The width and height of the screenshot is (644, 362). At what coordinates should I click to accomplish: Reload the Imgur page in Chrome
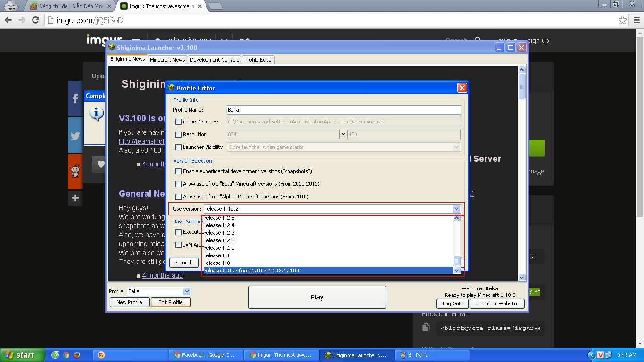click(35, 20)
